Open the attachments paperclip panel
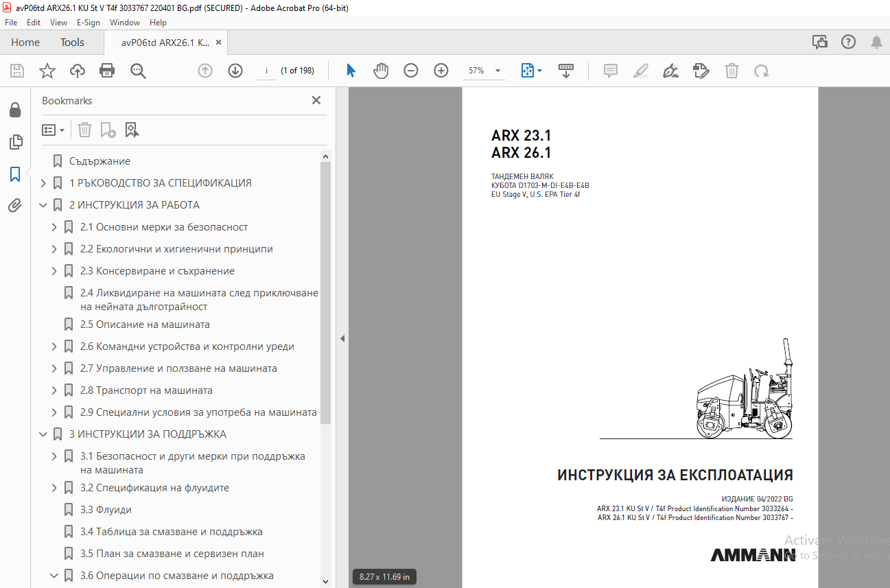 point(15,206)
